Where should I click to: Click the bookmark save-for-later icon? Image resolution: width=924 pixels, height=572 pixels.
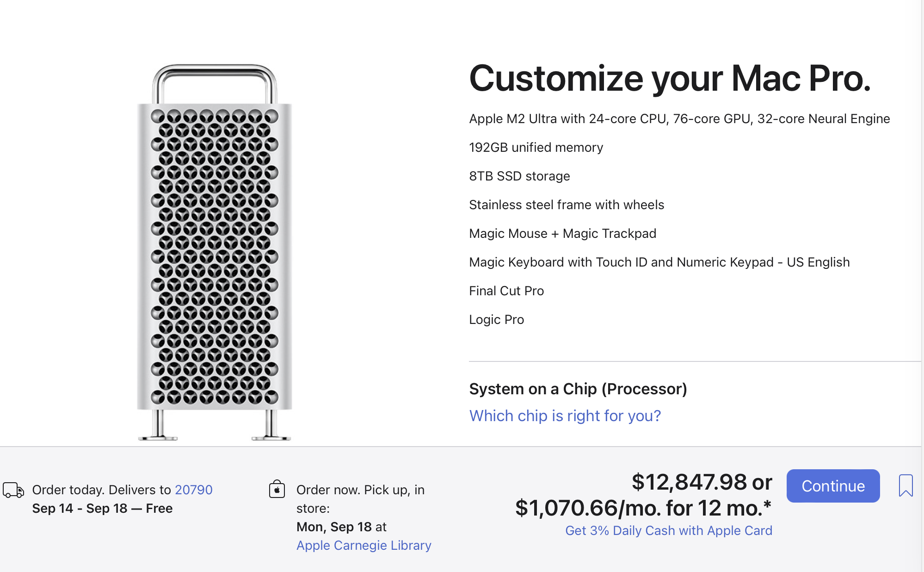pyautogui.click(x=906, y=485)
